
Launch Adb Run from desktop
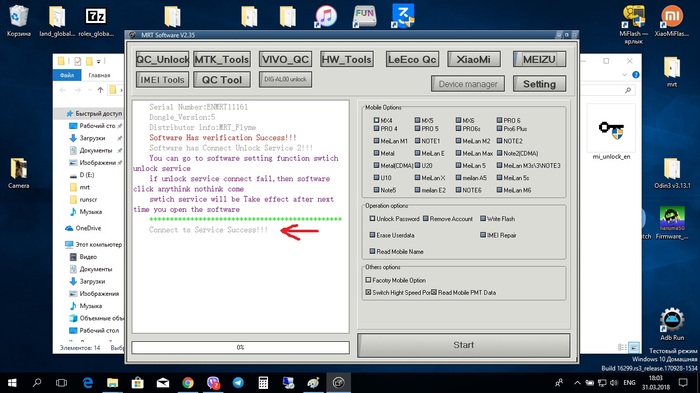672,324
